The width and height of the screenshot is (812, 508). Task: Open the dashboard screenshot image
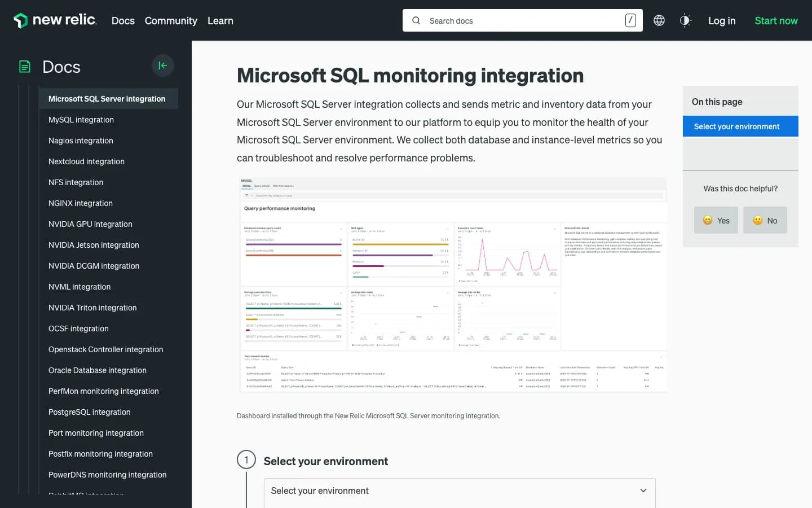click(453, 285)
